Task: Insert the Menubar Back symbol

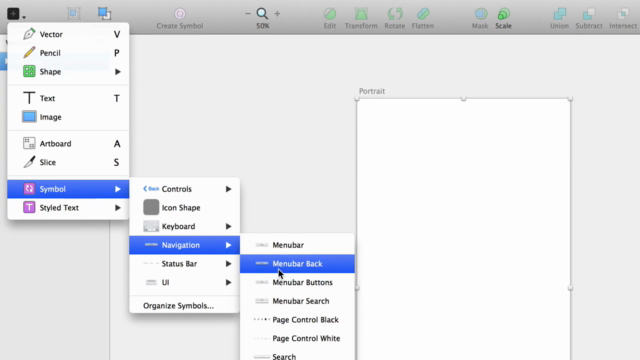Action: coord(297,264)
